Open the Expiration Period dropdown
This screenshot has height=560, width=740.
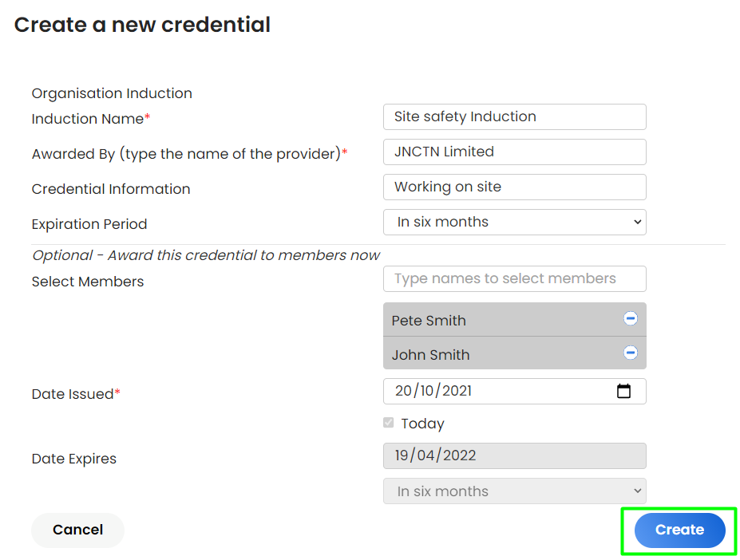pyautogui.click(x=514, y=223)
